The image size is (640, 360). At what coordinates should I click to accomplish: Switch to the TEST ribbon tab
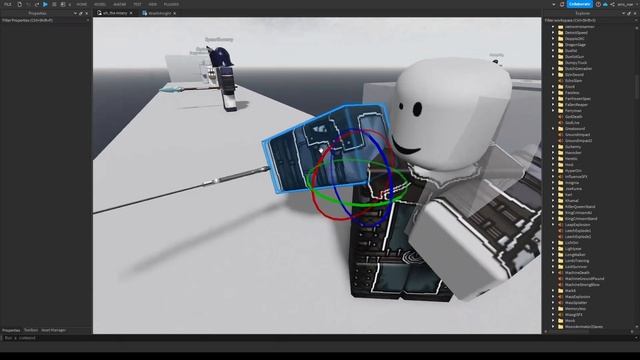click(137, 4)
